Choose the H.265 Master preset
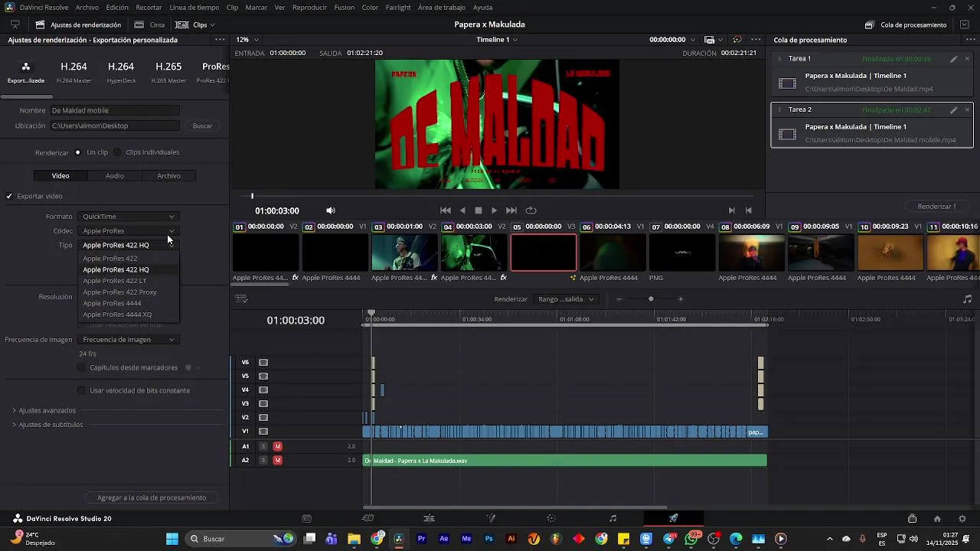 click(168, 71)
